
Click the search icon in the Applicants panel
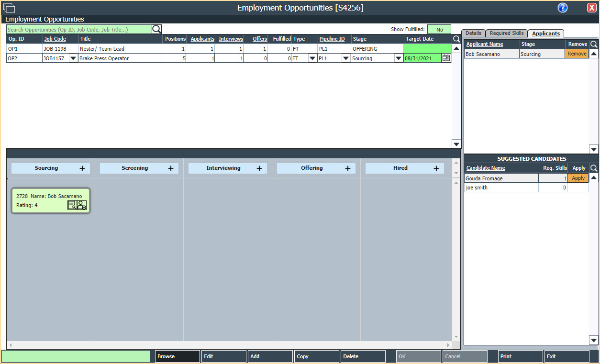(593, 44)
